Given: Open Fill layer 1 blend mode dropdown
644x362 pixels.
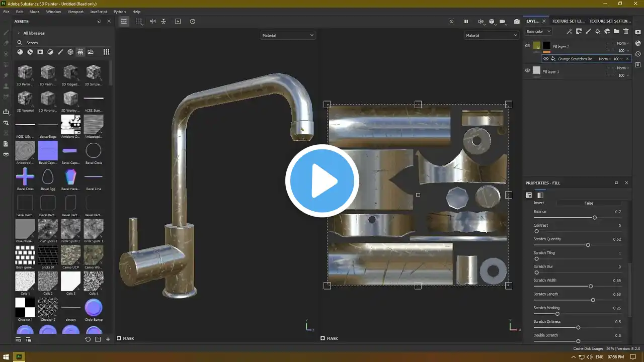Looking at the screenshot, I should 623,68.
